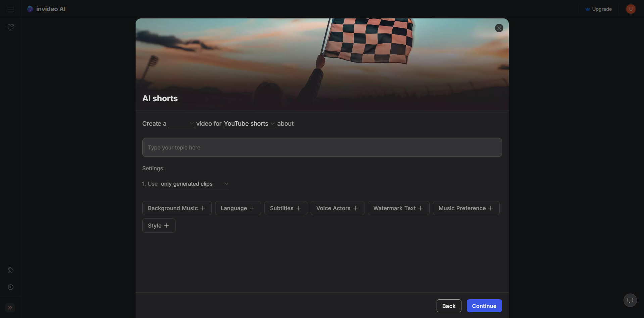The height and width of the screenshot is (318, 644).
Task: Add Voice Actors to the video
Action: 337,208
